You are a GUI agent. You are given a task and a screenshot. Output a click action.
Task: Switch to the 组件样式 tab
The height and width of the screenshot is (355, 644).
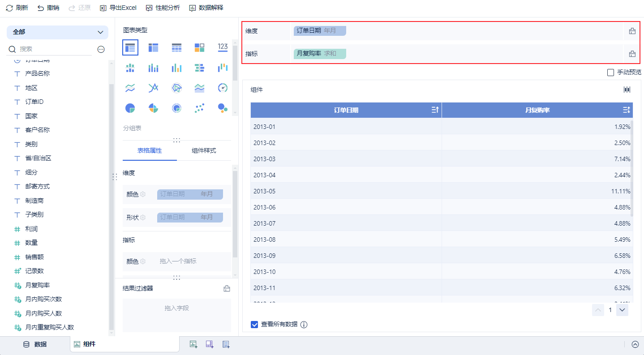point(204,150)
